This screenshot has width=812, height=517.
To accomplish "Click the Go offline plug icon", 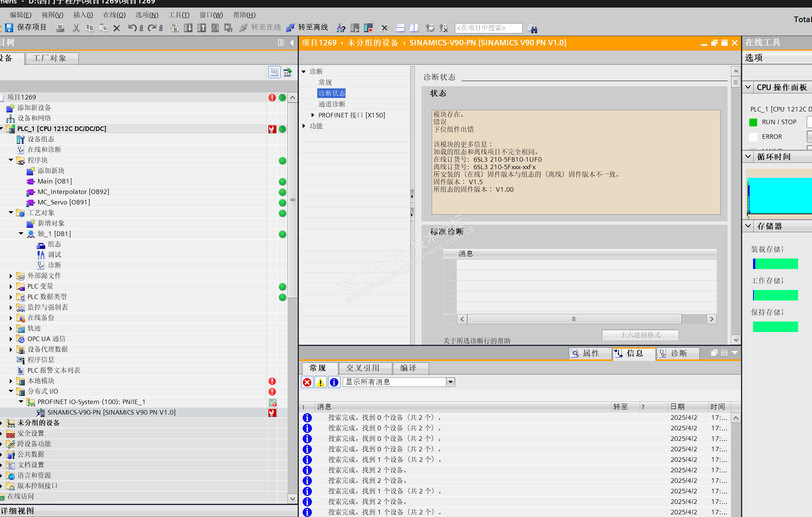I will pyautogui.click(x=290, y=28).
